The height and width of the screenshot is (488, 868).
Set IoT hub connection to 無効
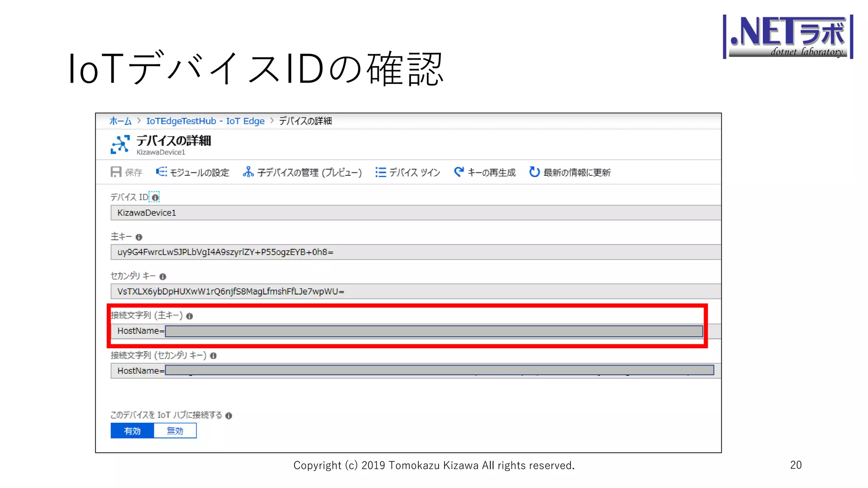[x=175, y=431]
